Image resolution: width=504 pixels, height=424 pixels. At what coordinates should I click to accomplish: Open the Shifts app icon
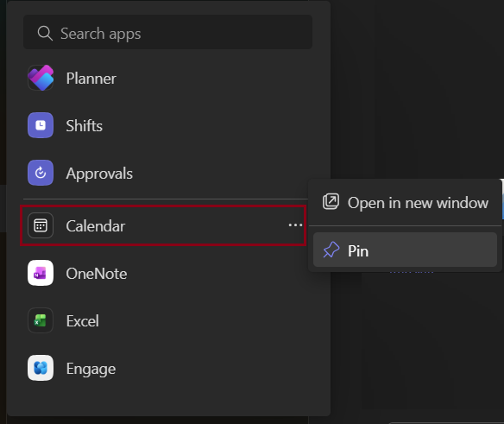coord(41,125)
